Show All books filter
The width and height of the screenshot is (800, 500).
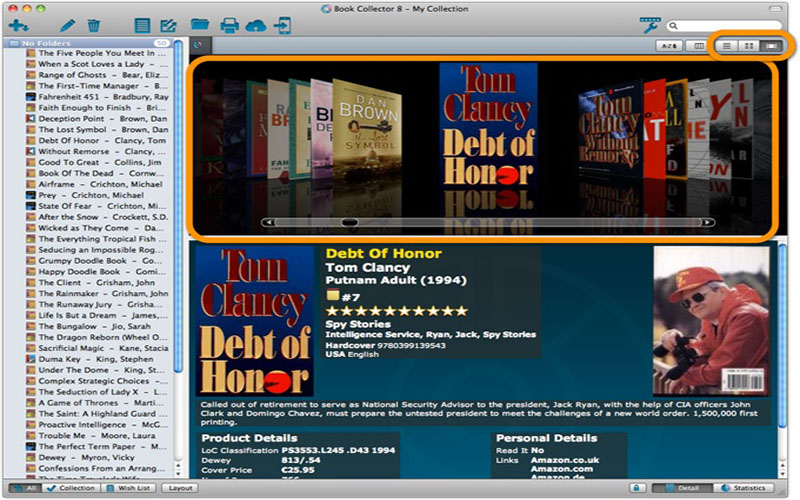(x=25, y=488)
